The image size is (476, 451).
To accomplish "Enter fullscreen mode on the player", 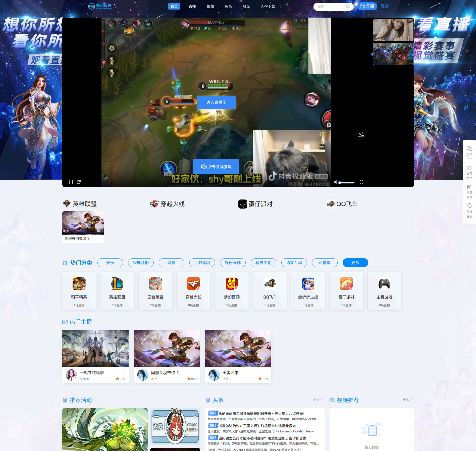I will coord(361,182).
